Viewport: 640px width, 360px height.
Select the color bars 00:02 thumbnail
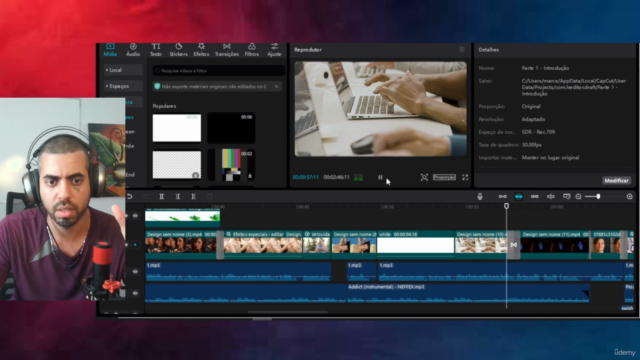231,164
